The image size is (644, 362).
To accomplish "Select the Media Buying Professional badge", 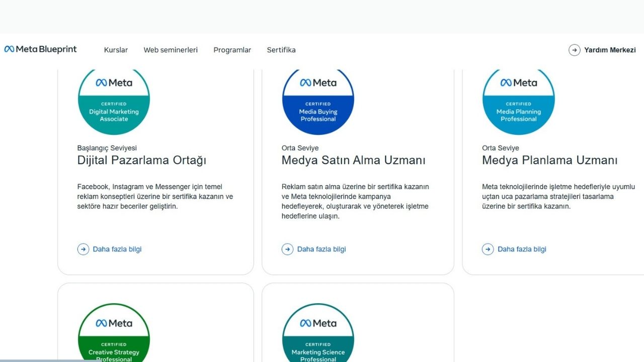I will [x=317, y=102].
